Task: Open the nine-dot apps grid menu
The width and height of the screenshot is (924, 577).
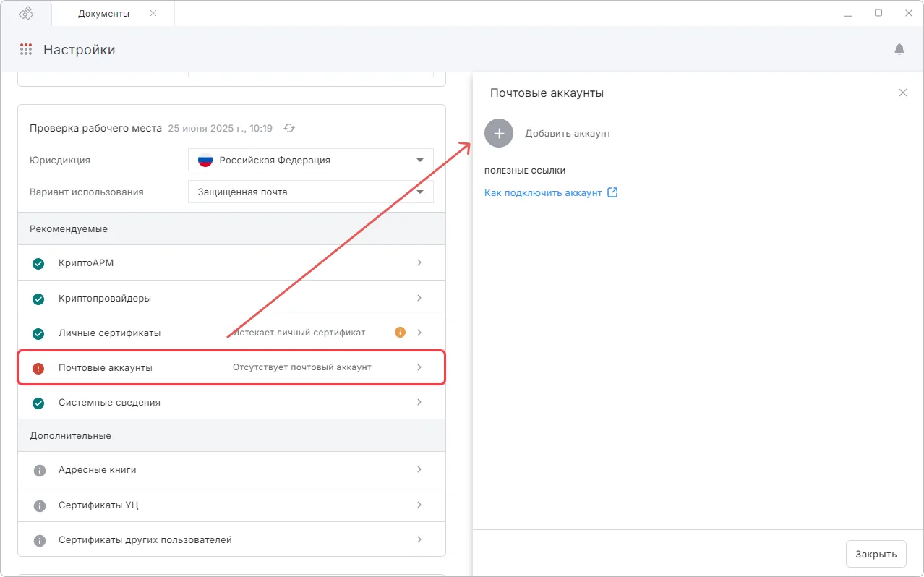Action: click(x=26, y=49)
